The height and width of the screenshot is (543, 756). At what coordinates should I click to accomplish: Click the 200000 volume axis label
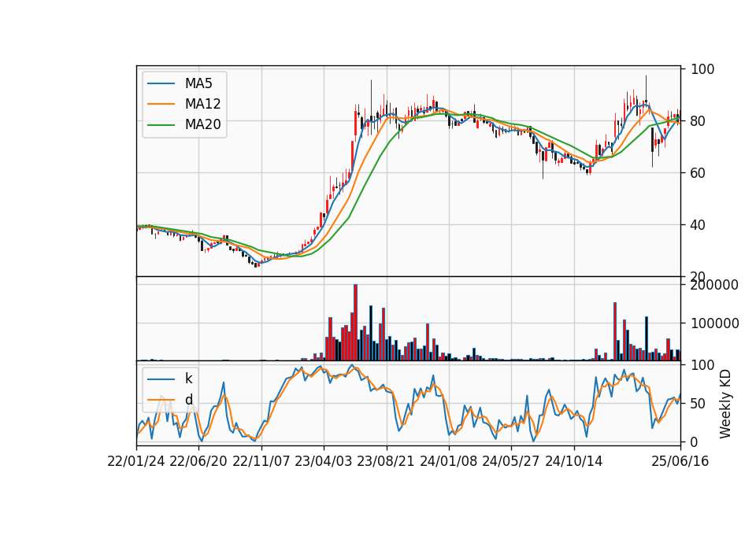pyautogui.click(x=714, y=285)
